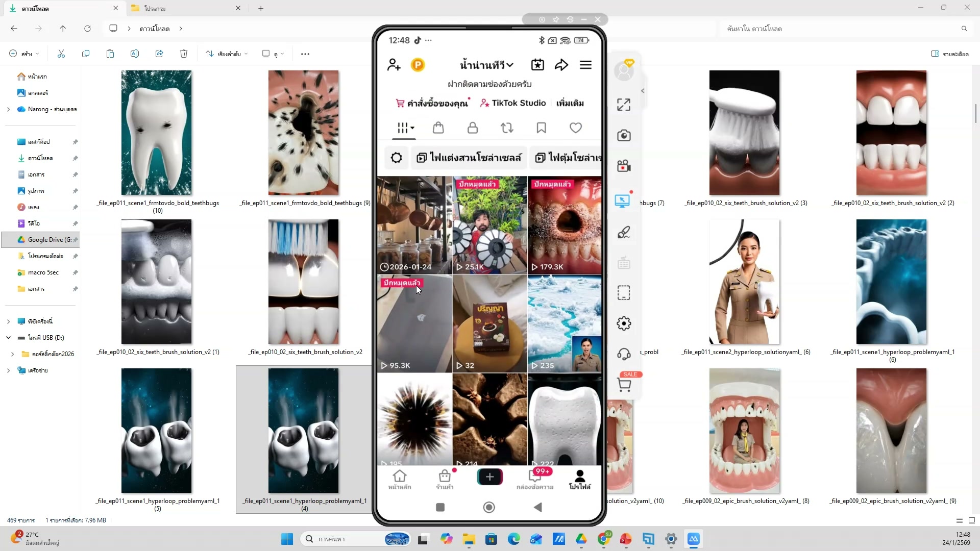The image size is (980, 551).
Task: Click the เพิ่มเติม (more) link on the profile
Action: point(570,103)
